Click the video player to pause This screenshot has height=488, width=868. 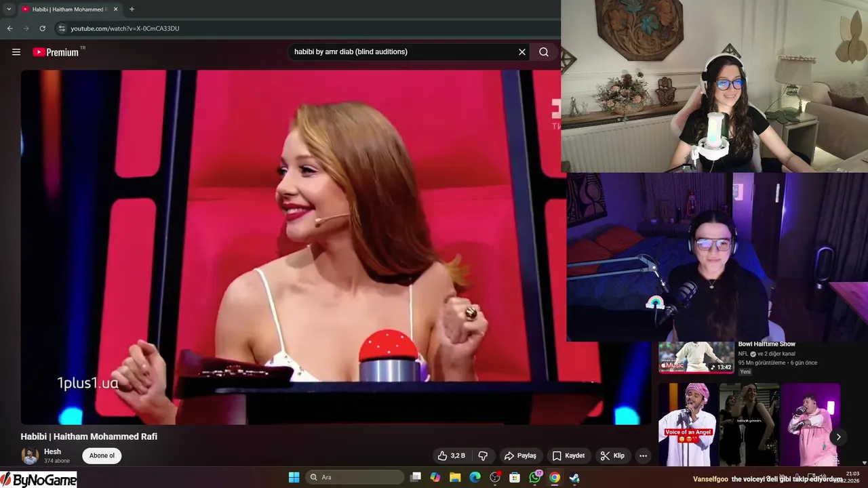click(336, 247)
